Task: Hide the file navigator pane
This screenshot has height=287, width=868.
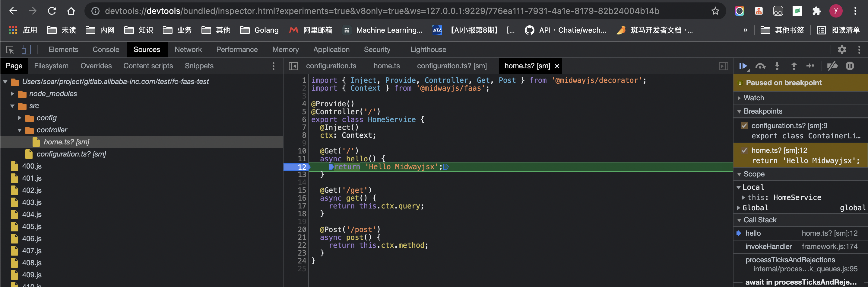Action: point(293,66)
